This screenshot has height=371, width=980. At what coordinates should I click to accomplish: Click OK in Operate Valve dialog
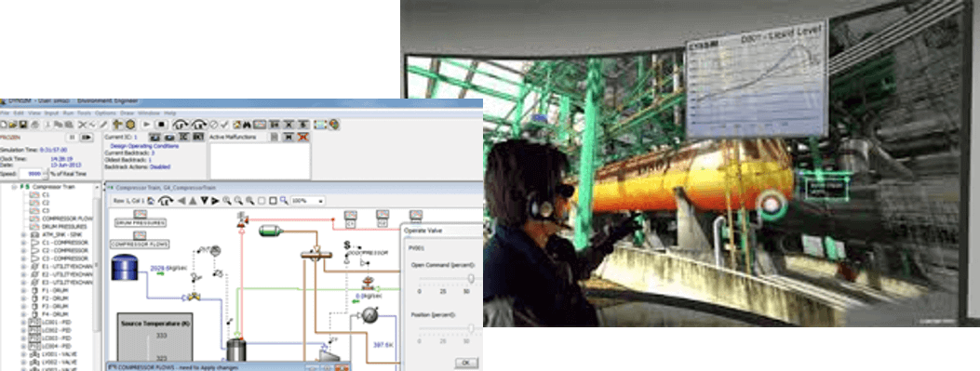(465, 363)
